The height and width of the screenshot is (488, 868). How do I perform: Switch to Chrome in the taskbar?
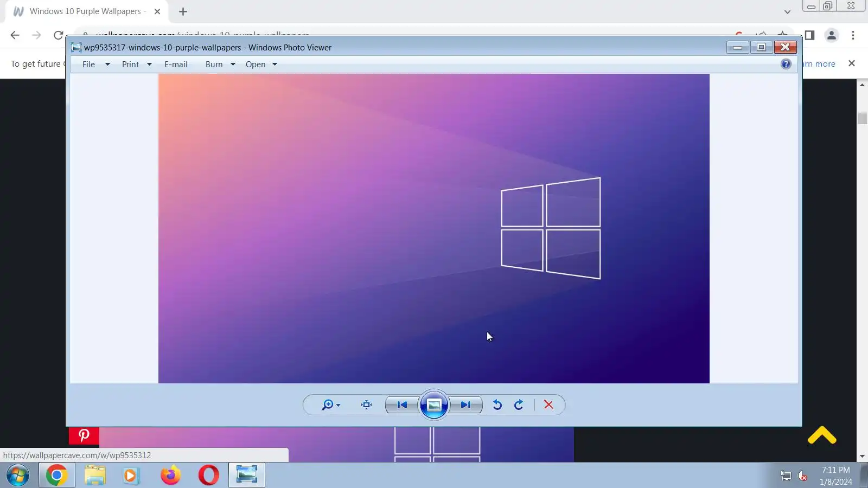56,476
